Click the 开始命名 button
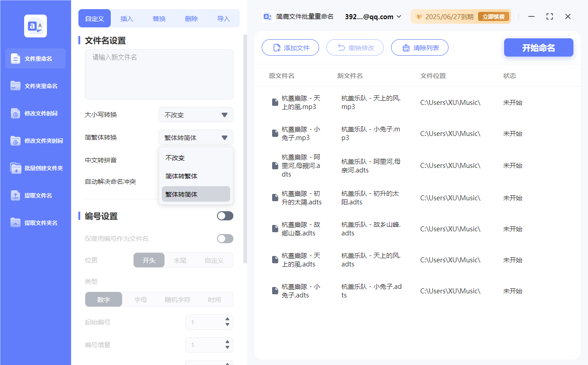Viewport: 588px width, 365px height. coord(538,47)
